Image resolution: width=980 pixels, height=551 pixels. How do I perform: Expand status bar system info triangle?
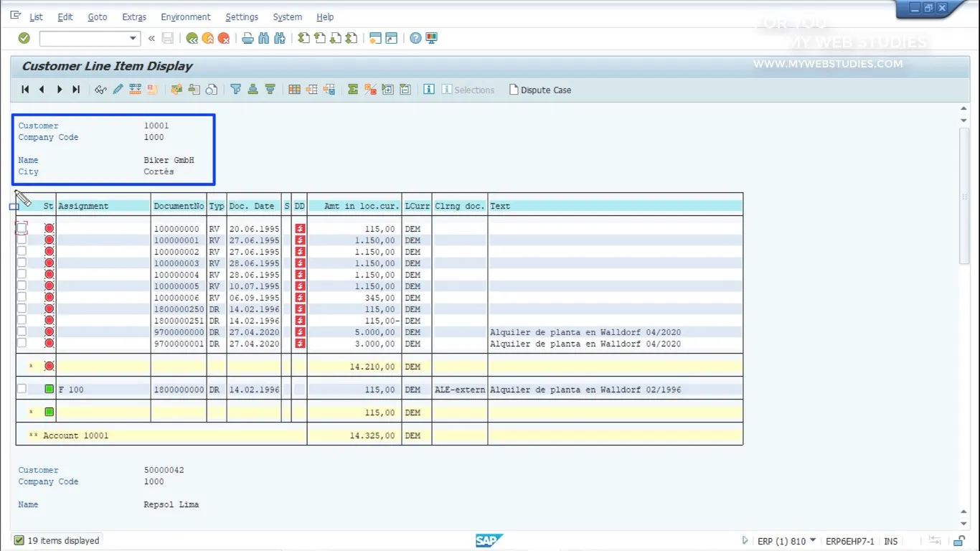(x=745, y=541)
